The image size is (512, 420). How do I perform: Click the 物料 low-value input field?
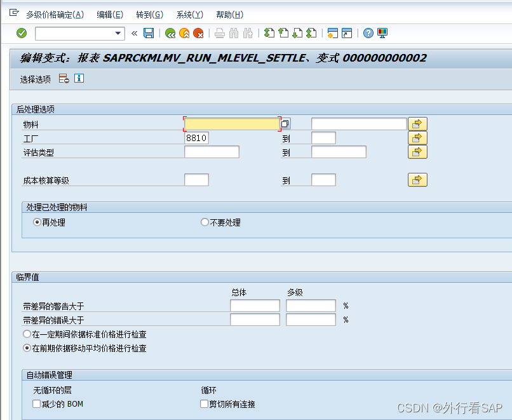coord(232,124)
